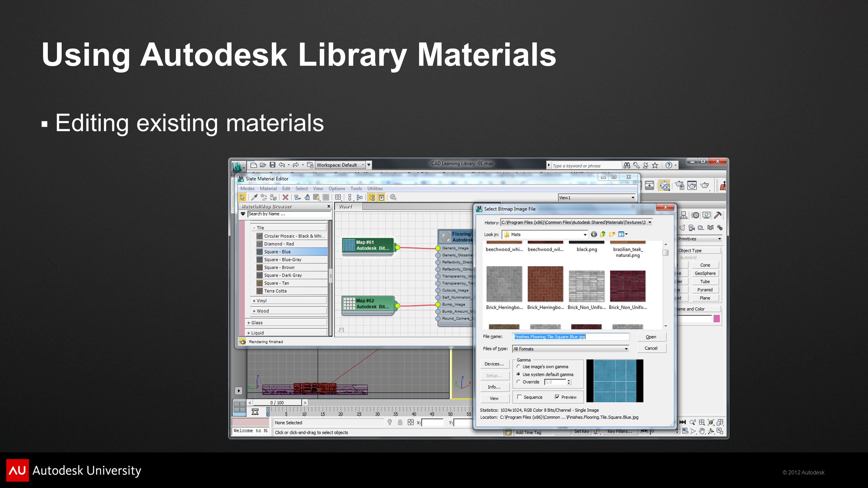Click Search by Name field

tap(289, 214)
